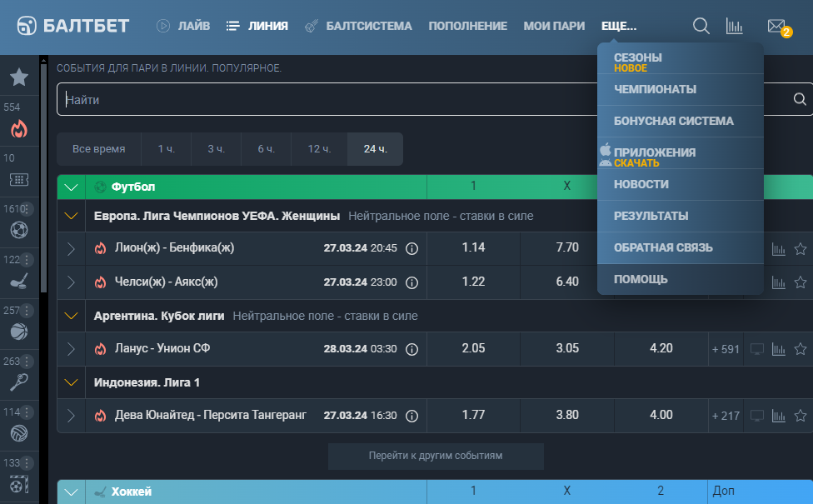Open info for Лион(ж) - Бенфика(ж)

coord(411,248)
